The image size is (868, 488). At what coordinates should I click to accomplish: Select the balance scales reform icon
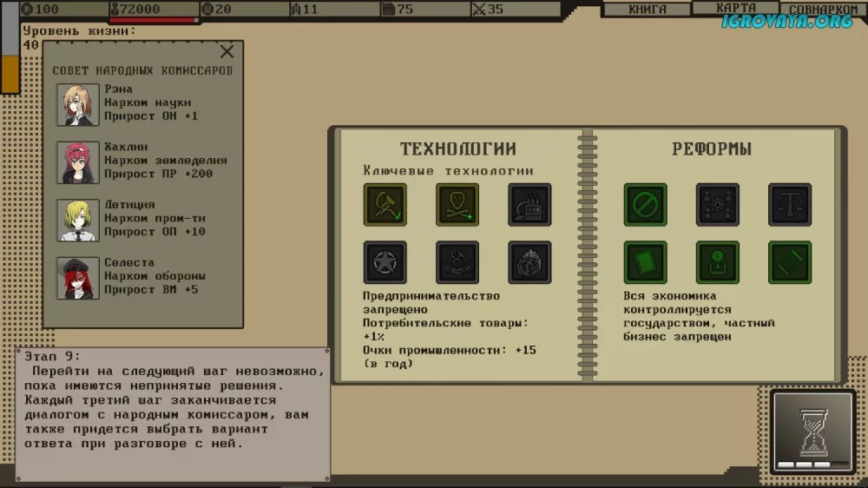(790, 205)
